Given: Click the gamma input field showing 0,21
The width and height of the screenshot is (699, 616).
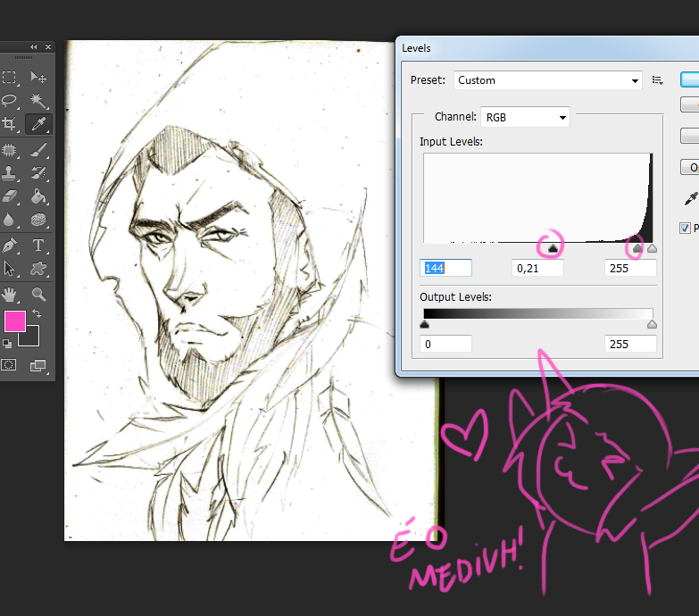Looking at the screenshot, I should point(537,269).
